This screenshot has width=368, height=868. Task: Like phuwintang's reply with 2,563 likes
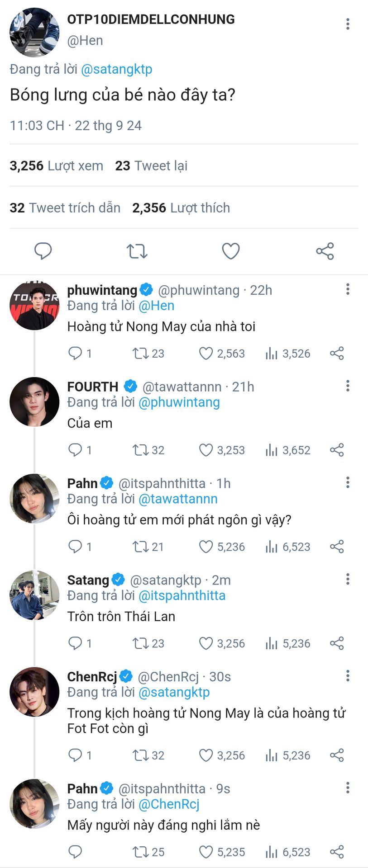tap(206, 354)
